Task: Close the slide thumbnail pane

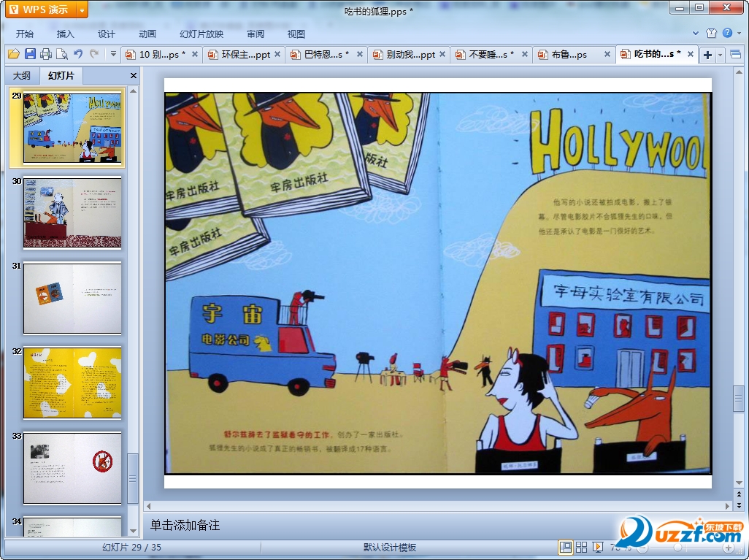Action: click(x=134, y=75)
